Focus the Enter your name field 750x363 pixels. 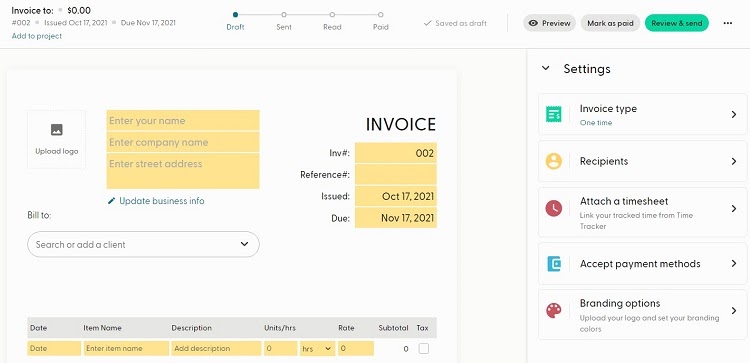(183, 121)
